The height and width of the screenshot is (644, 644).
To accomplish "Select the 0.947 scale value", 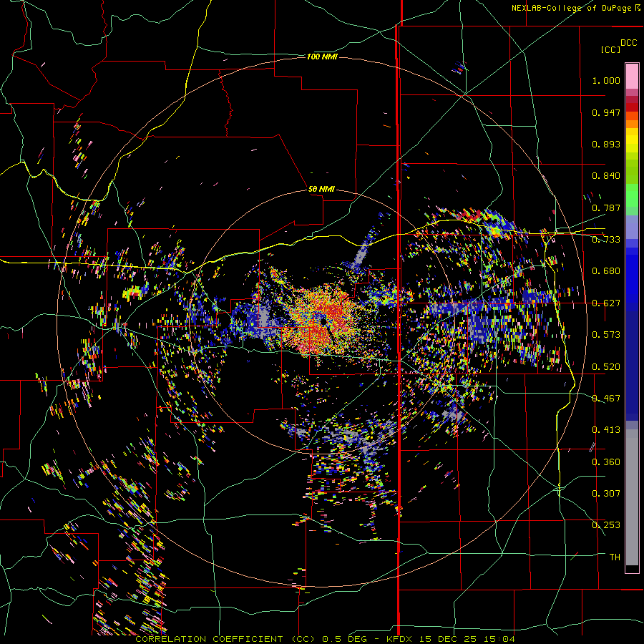I will [606, 112].
